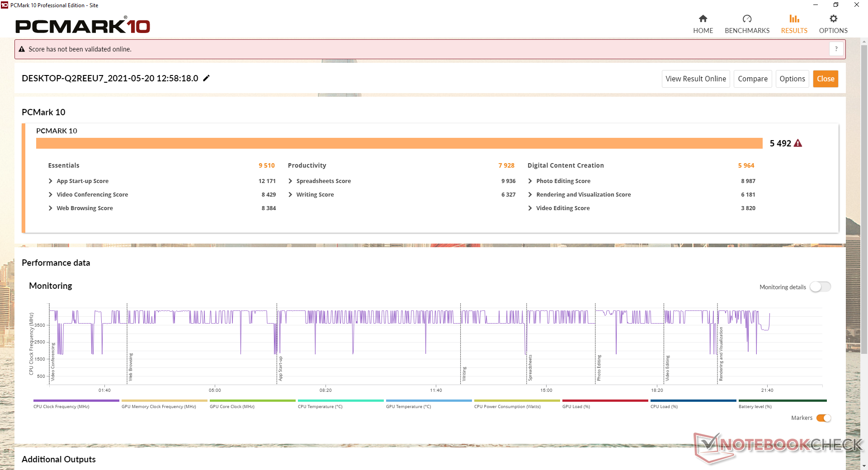This screenshot has height=470, width=868.
Task: Click the Home house icon
Action: pos(703,19)
